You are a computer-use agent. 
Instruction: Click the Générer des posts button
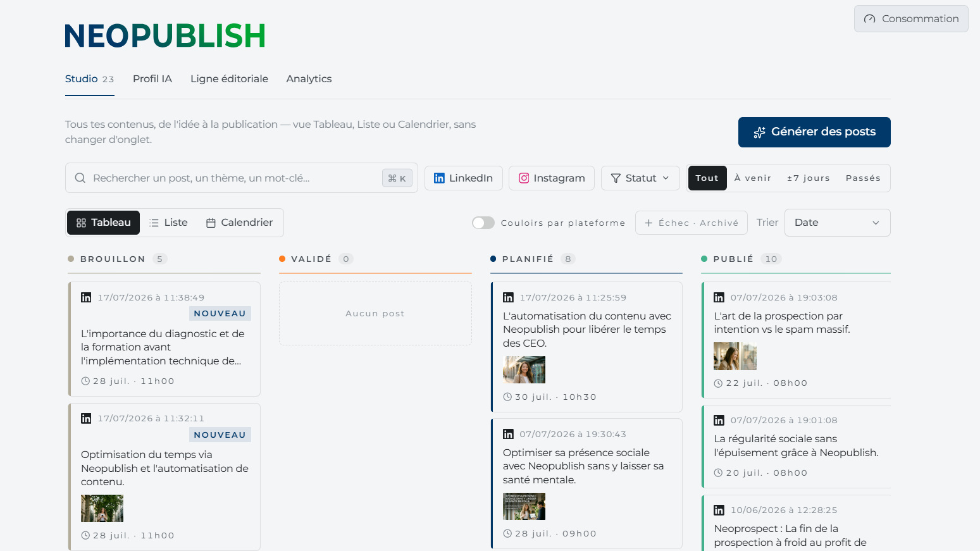click(814, 132)
